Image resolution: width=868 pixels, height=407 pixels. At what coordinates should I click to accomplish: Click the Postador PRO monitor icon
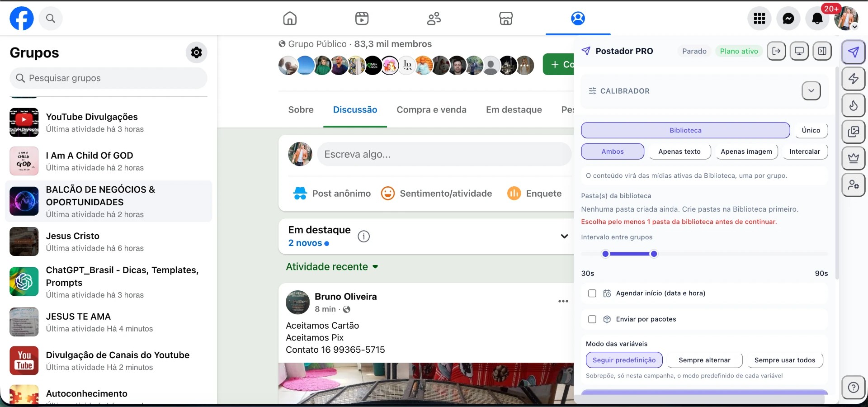[x=799, y=51]
